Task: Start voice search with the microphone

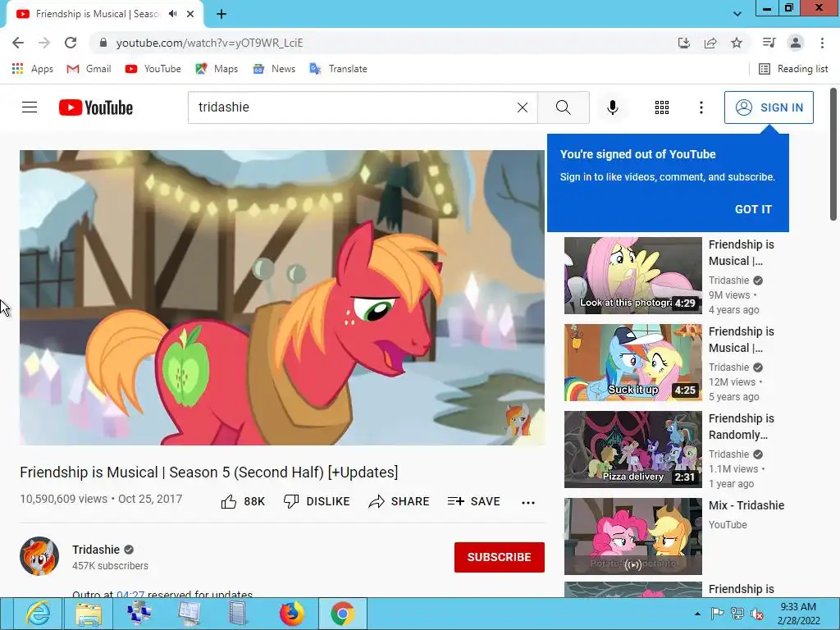Action: (612, 107)
